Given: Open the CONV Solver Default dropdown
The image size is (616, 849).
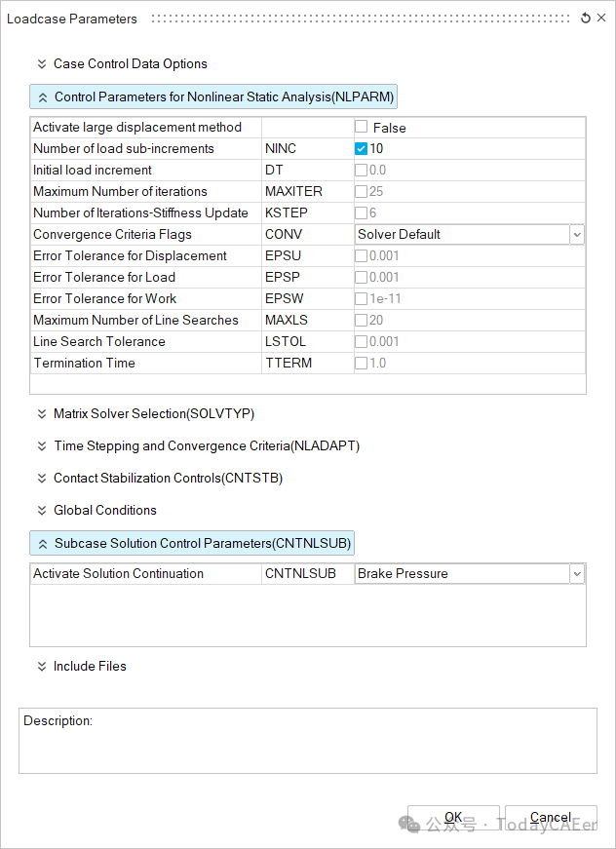Looking at the screenshot, I should [576, 235].
